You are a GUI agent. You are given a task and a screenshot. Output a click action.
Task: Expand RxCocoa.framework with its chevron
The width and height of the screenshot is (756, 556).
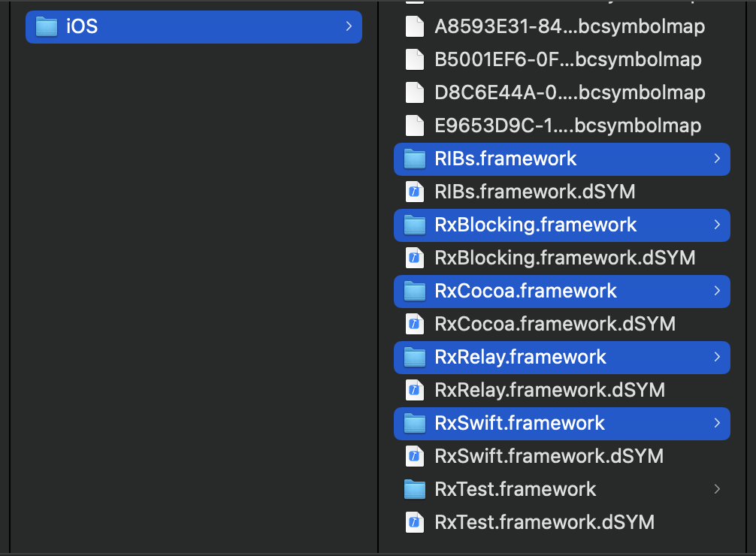(x=717, y=291)
